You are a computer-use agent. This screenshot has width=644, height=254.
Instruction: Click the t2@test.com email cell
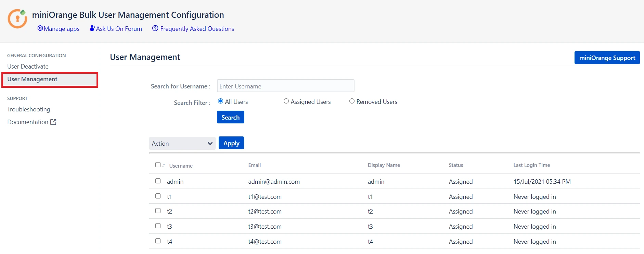coord(265,211)
